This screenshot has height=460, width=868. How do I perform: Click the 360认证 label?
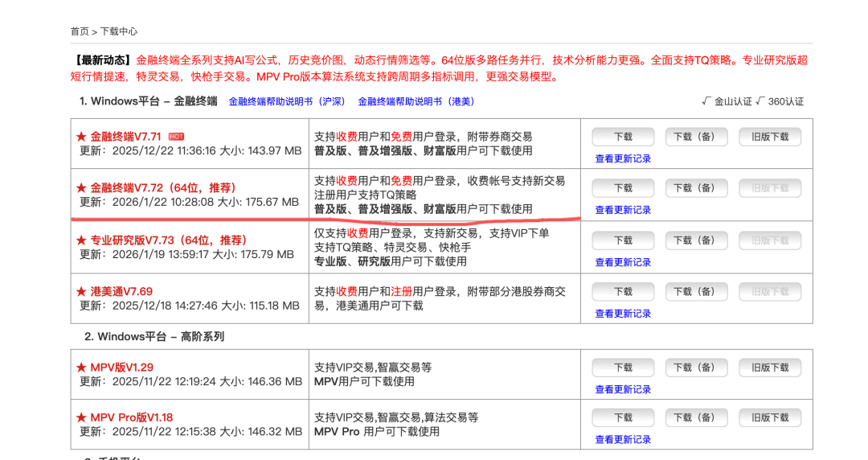(x=785, y=101)
